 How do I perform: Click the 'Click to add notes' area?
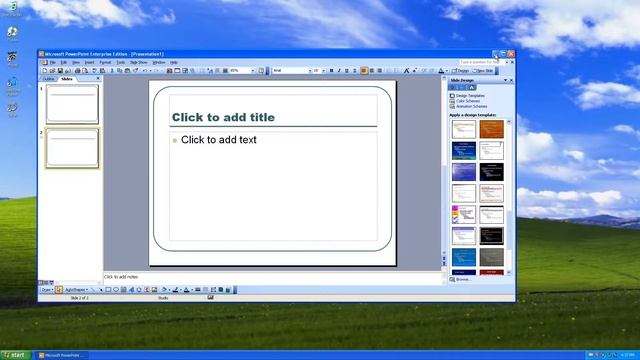(x=273, y=277)
